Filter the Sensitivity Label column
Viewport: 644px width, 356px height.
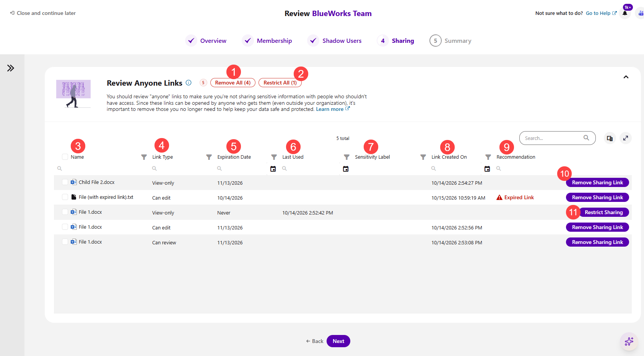pos(347,157)
